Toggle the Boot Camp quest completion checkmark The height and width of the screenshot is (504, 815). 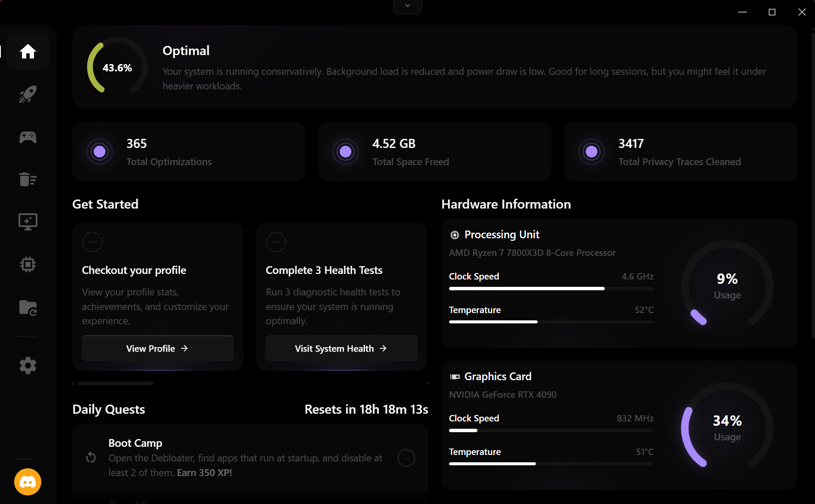tap(406, 458)
